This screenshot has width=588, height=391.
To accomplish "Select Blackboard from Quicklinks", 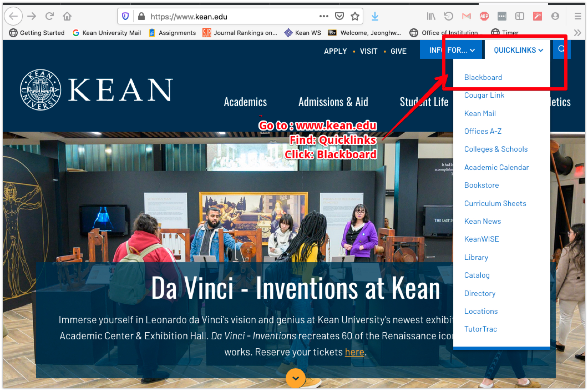I will pos(483,77).
